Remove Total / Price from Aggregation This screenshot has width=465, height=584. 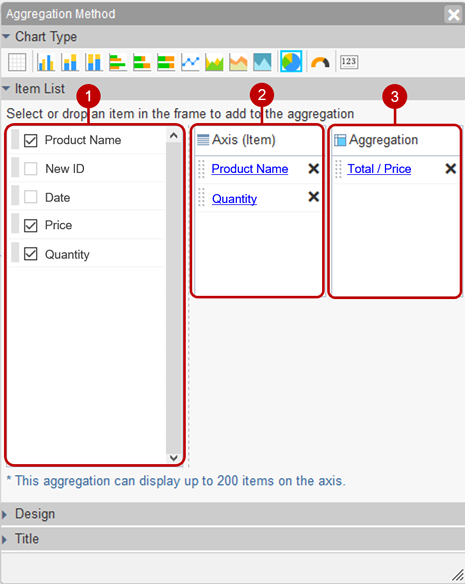click(451, 169)
